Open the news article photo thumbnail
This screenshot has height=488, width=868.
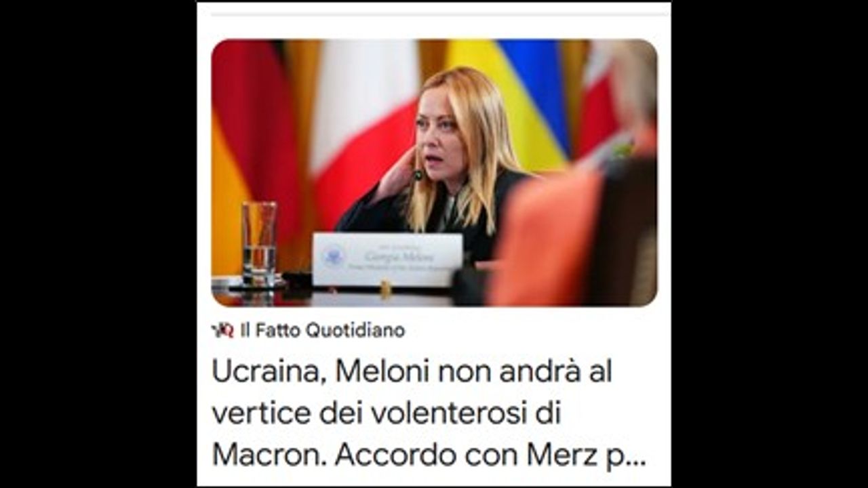[x=434, y=173]
